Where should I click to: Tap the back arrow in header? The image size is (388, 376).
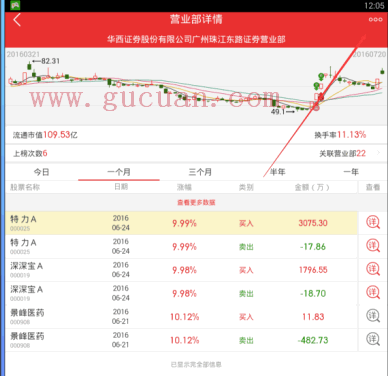17,20
